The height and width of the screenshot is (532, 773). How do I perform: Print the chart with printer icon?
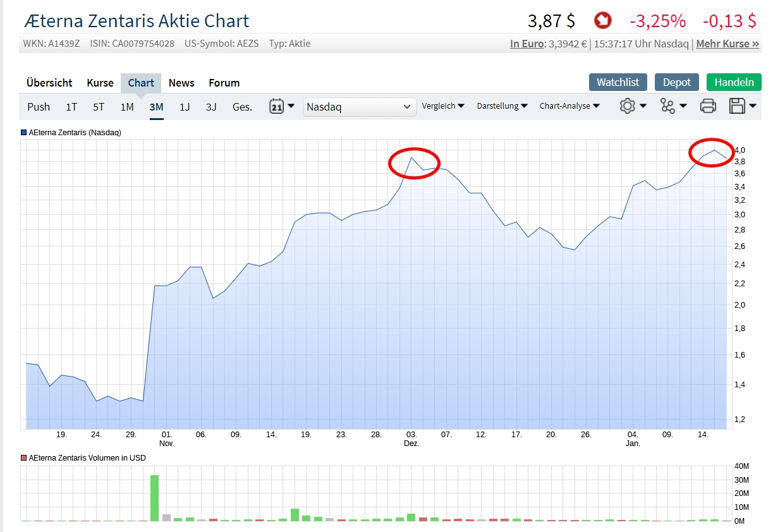708,106
